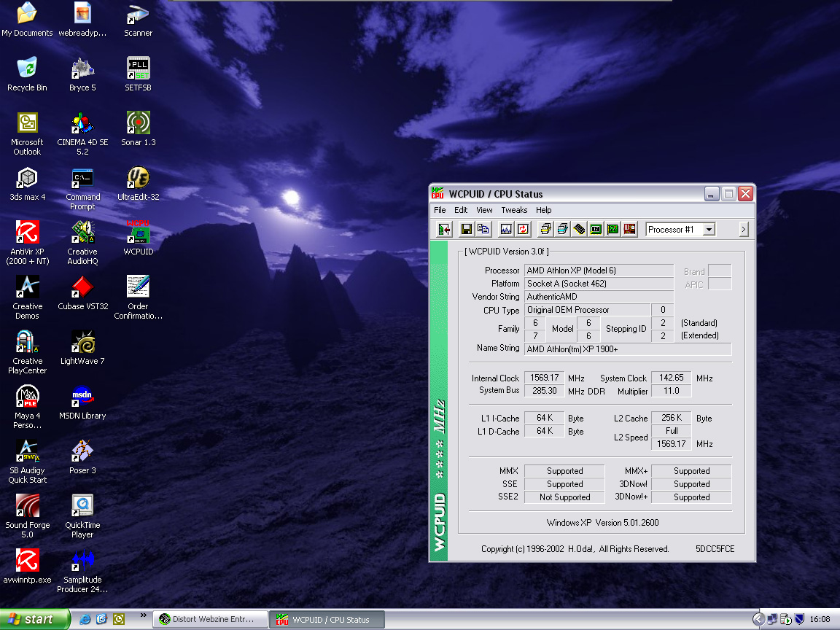Click the Exit icon in WCPUID toolbar
This screenshot has width=840, height=630.
tap(443, 230)
